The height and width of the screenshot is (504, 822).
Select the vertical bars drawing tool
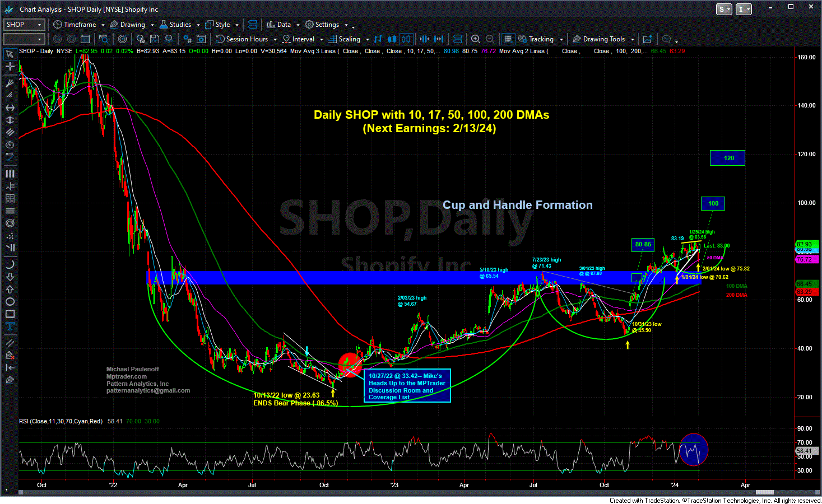coord(10,174)
